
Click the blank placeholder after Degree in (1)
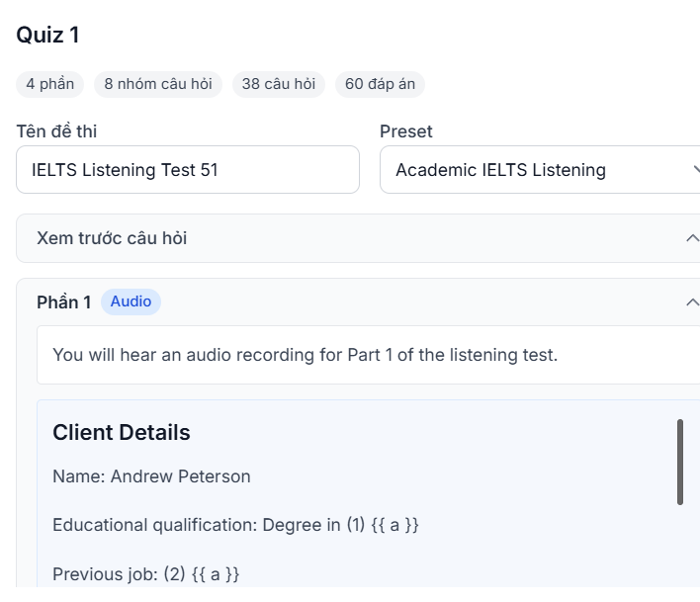[394, 525]
